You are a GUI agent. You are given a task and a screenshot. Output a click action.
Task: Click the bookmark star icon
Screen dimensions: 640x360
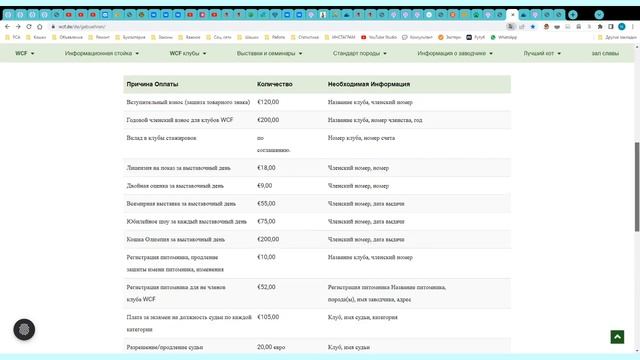533,27
